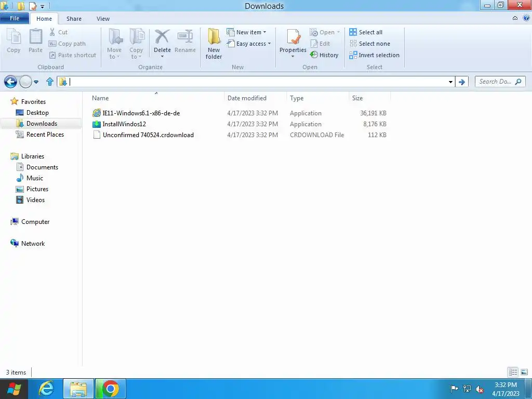Click InstallWindos12 file icon
Screen dimensions: 532x399
point(97,124)
